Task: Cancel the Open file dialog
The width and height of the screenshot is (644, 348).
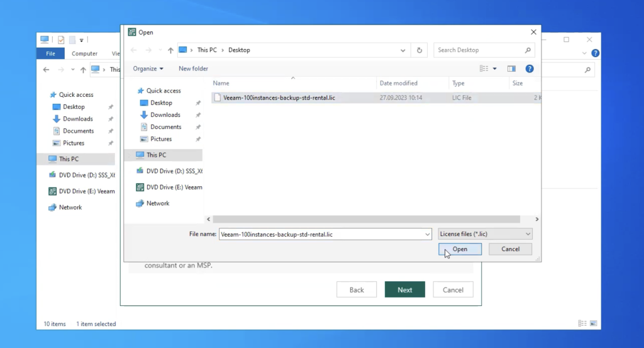Action: pyautogui.click(x=510, y=249)
